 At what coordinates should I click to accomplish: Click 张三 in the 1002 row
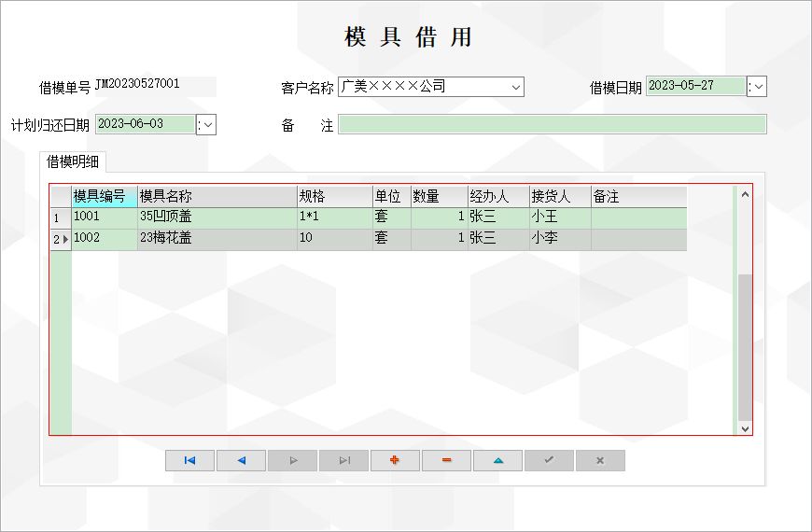498,240
